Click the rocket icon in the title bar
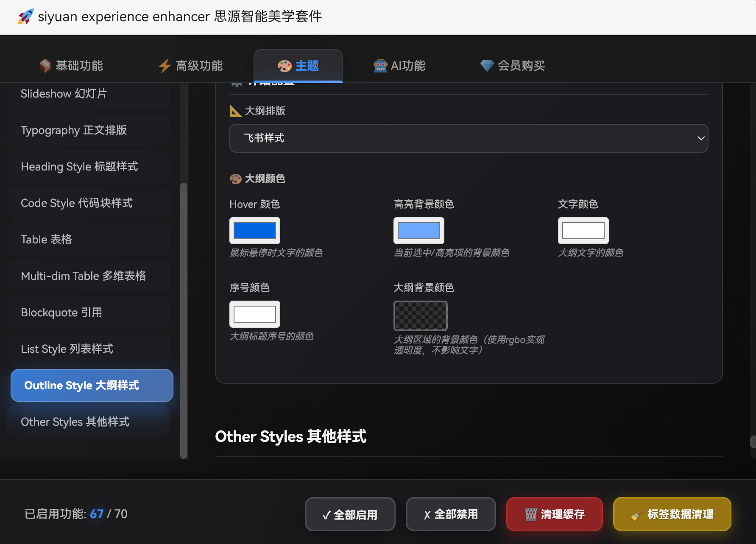 tap(25, 17)
